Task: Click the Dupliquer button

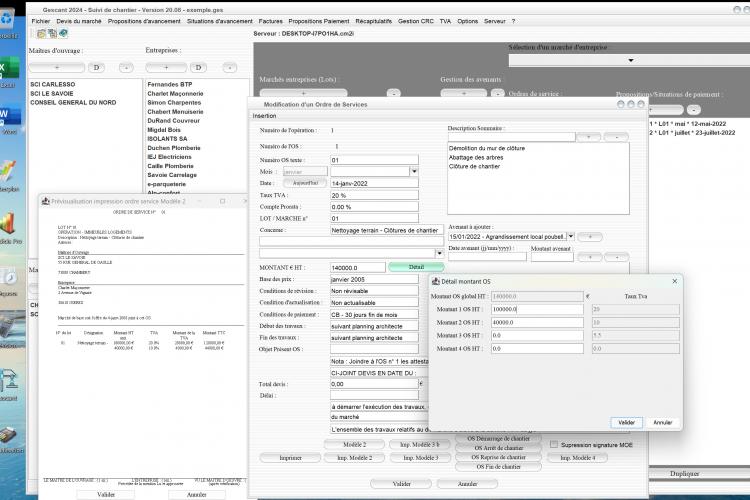Action: tap(684, 474)
